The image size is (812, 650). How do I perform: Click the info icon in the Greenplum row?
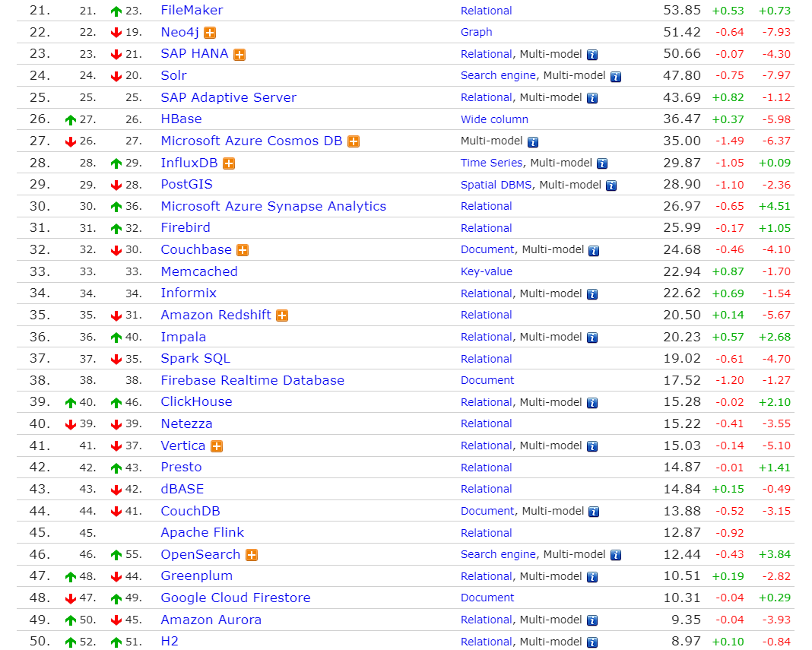[592, 577]
